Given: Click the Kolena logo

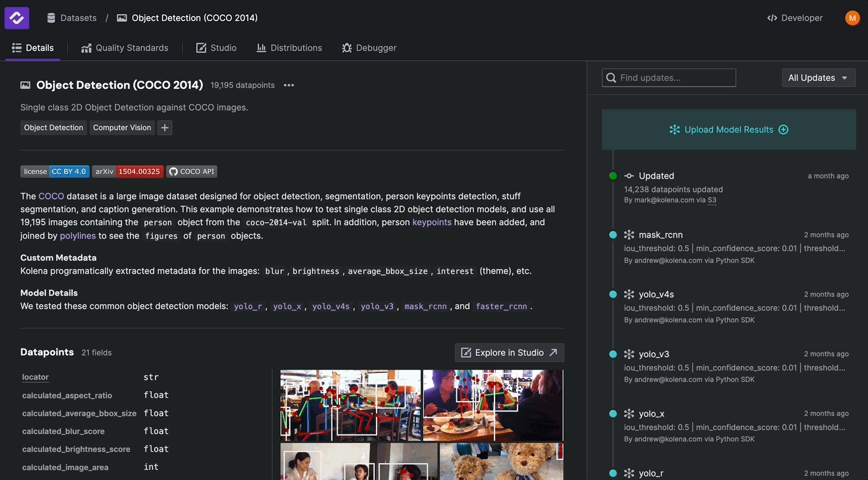Looking at the screenshot, I should pos(16,17).
